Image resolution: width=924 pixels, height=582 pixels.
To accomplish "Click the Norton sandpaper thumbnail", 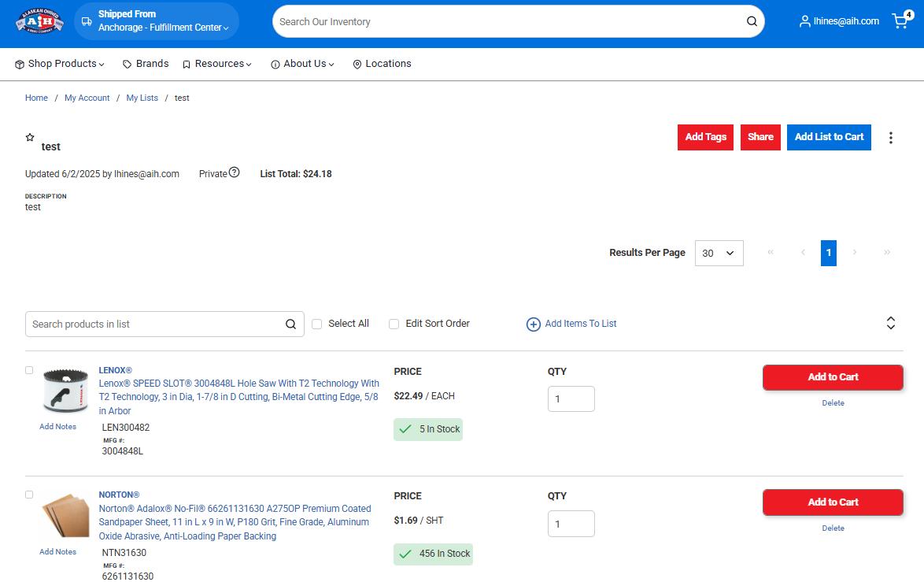I will pos(65,515).
